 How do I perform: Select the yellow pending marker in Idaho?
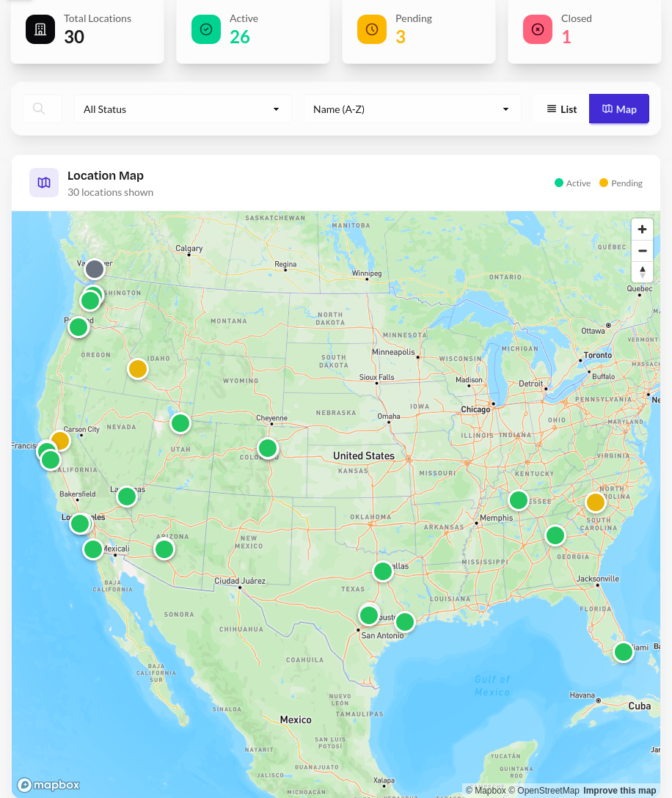click(137, 369)
